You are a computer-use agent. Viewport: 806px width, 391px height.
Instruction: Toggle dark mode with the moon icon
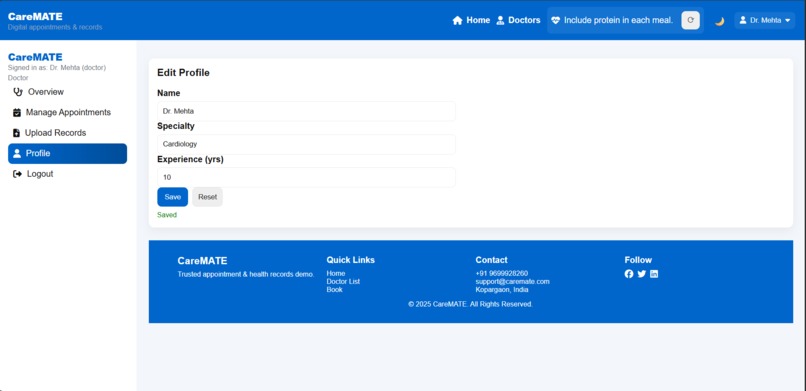pyautogui.click(x=720, y=21)
